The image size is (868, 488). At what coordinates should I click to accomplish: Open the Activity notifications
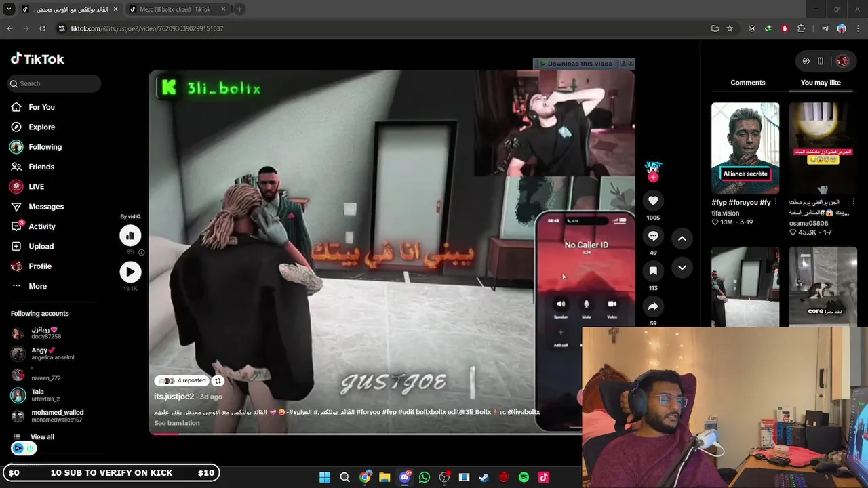point(33,226)
